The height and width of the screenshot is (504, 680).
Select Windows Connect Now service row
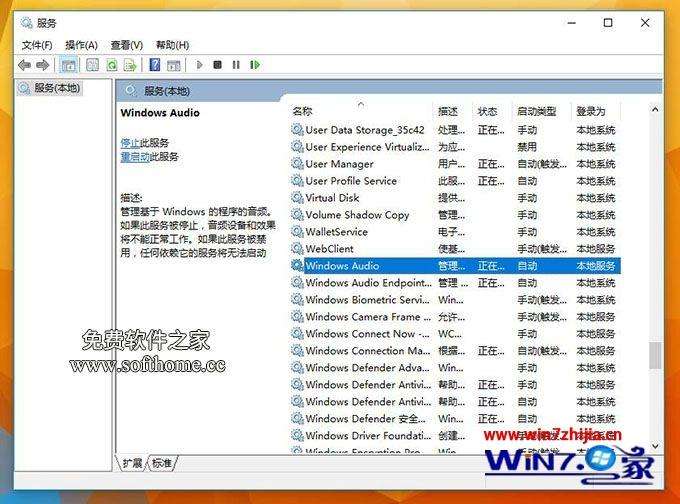pos(455,334)
